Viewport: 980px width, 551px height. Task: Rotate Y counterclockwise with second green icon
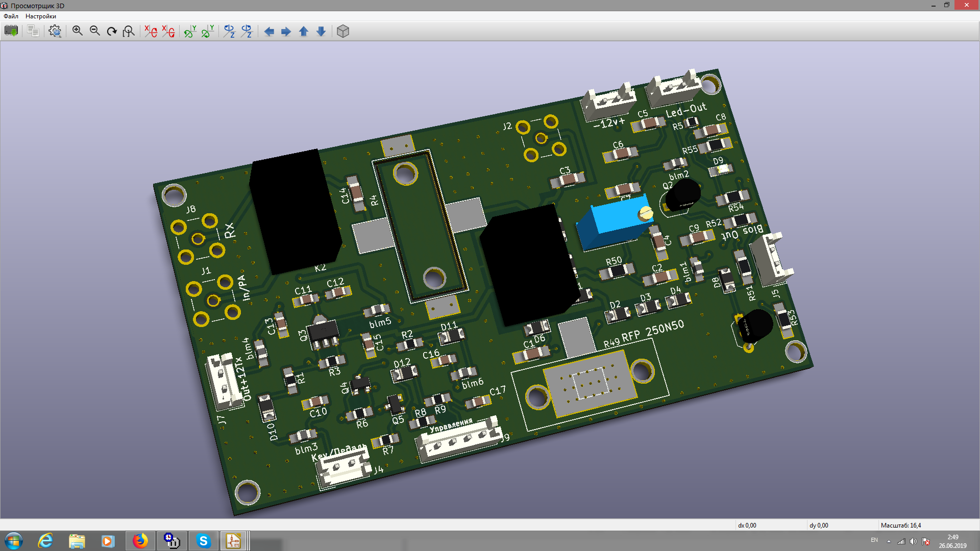[207, 31]
